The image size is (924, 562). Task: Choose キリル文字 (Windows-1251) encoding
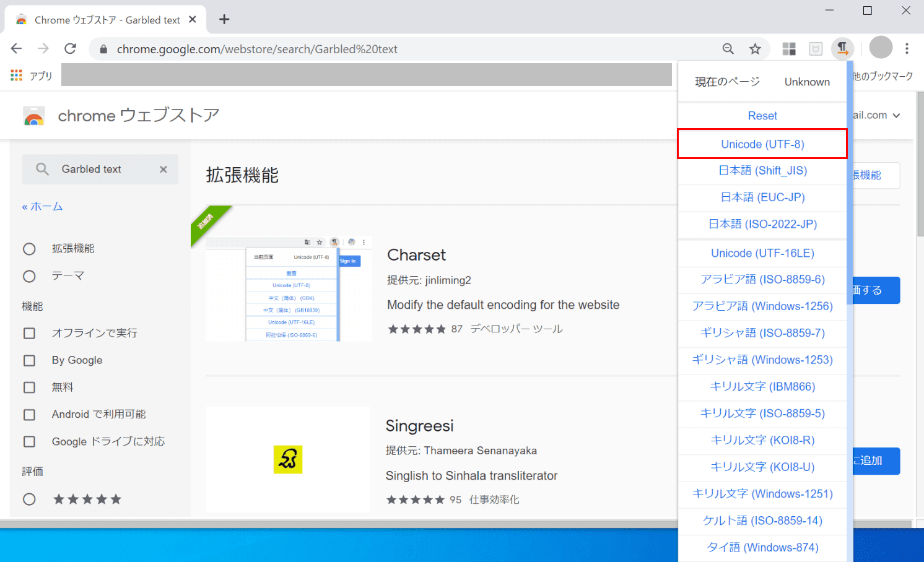762,494
